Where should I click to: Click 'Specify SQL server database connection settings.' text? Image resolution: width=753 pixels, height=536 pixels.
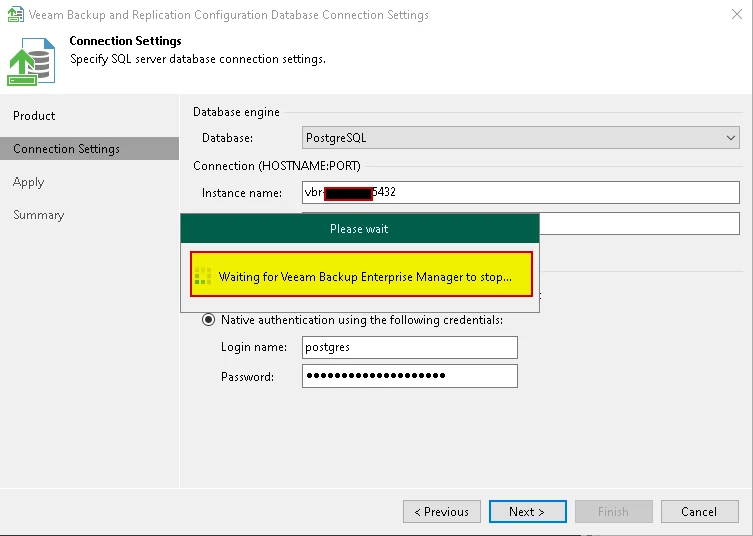(x=198, y=59)
